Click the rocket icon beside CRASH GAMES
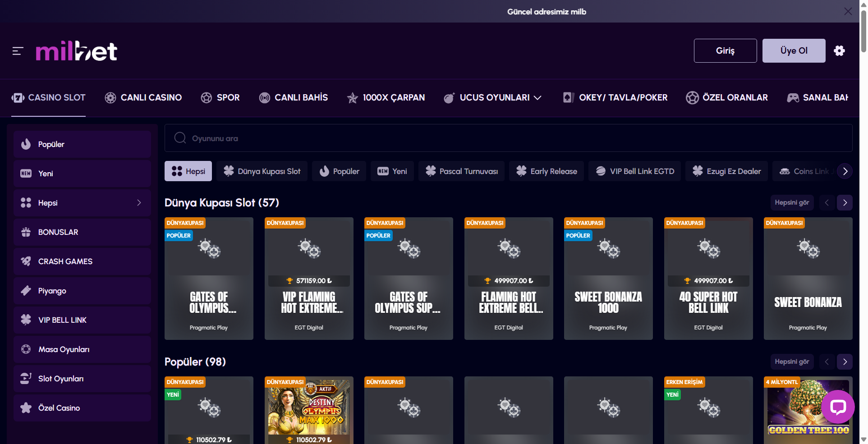 26,261
